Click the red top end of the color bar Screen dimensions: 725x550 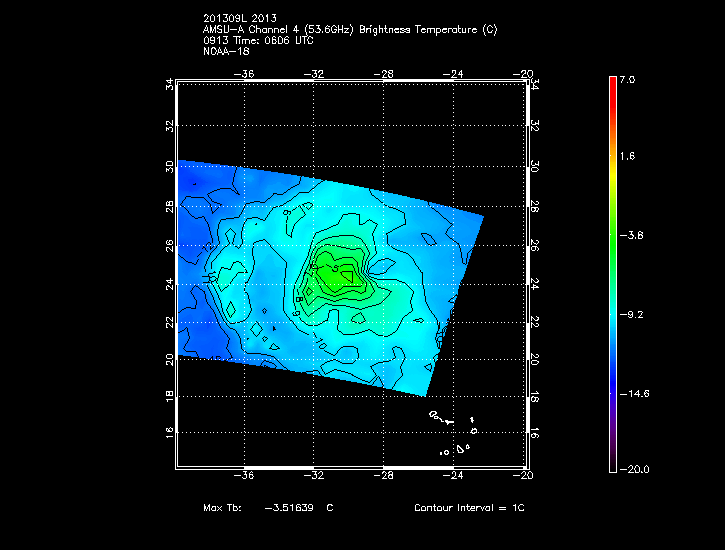[612, 82]
